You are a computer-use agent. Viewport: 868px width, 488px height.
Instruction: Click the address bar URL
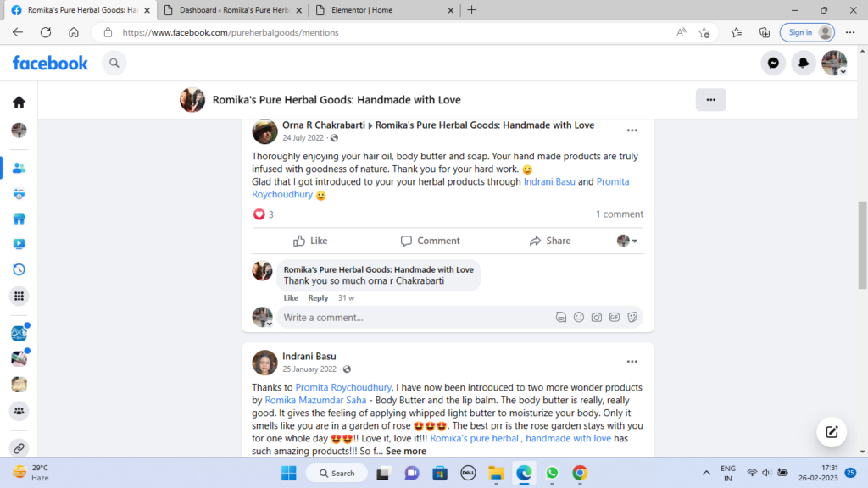point(231,33)
